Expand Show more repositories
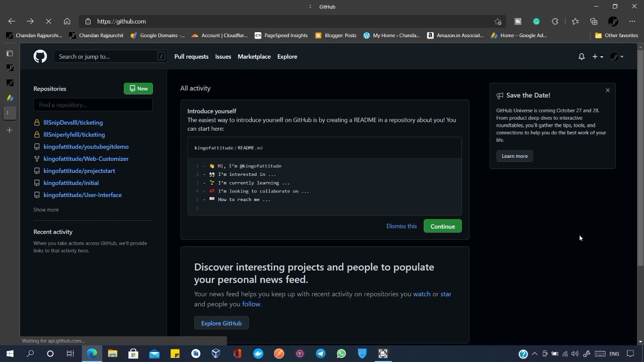 [x=46, y=210]
